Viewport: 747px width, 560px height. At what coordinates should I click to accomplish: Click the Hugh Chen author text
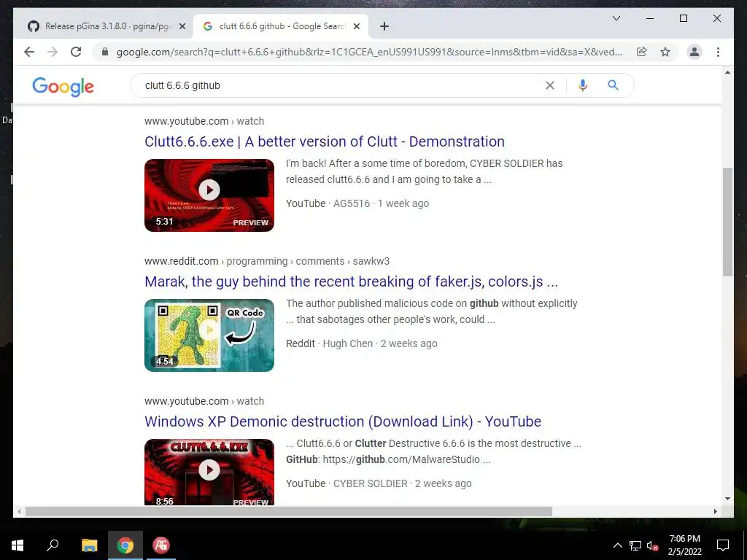pyautogui.click(x=348, y=343)
